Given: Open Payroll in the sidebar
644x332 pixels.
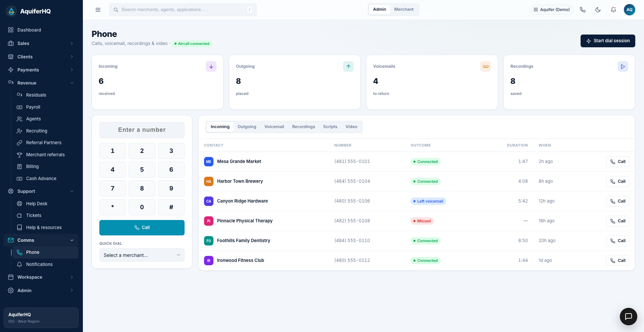Looking at the screenshot, I should coord(45,107).
